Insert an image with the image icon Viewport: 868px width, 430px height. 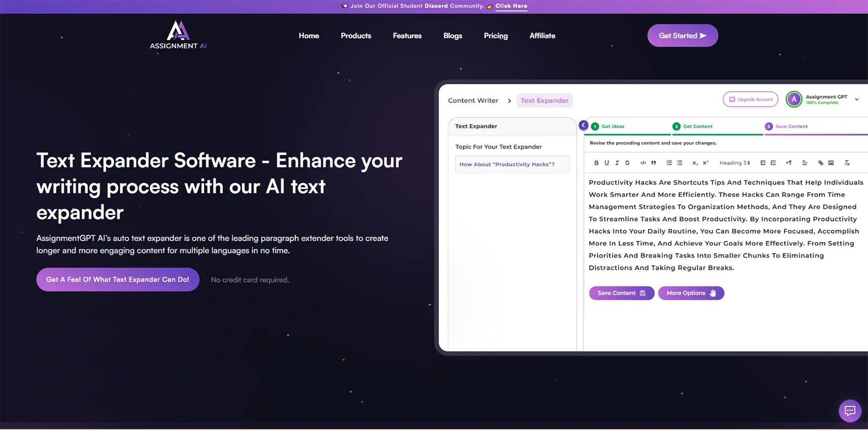click(x=831, y=163)
